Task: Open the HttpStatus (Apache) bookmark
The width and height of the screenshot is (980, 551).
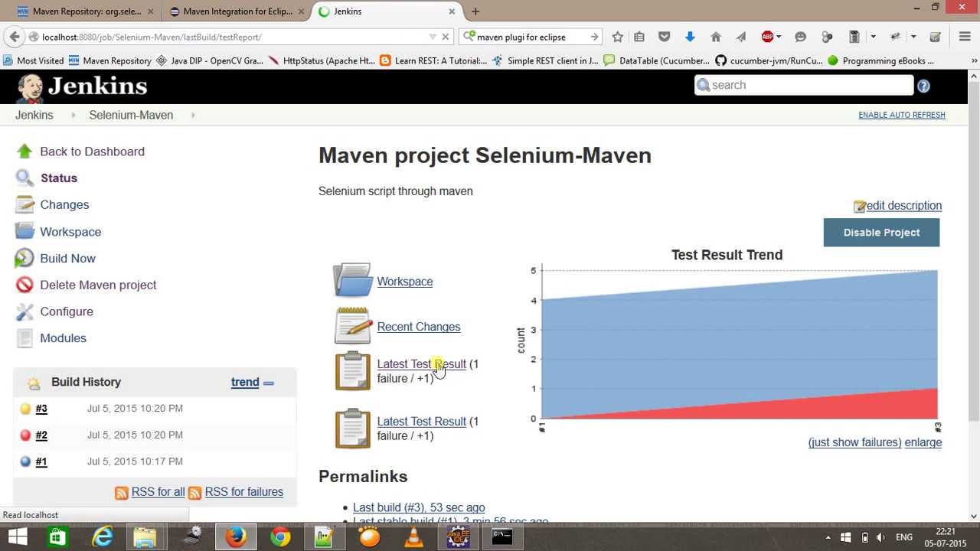Action: tap(322, 61)
